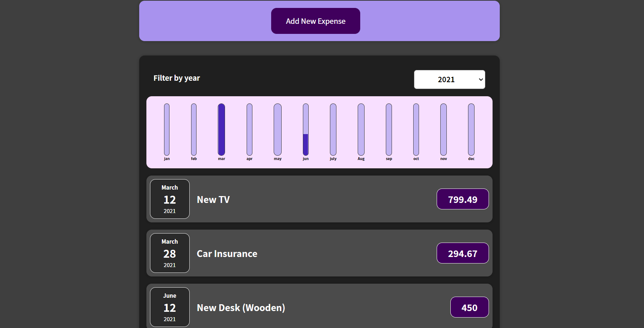Image resolution: width=644 pixels, height=328 pixels.
Task: Click the Add New Expense button
Action: click(x=316, y=21)
